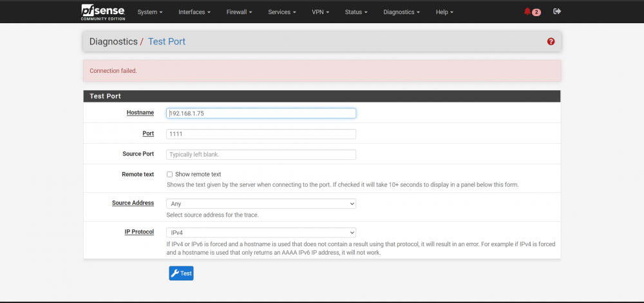Screen dimensions: 644x303
Task: Open the red help question mark icon
Action: [551, 41]
